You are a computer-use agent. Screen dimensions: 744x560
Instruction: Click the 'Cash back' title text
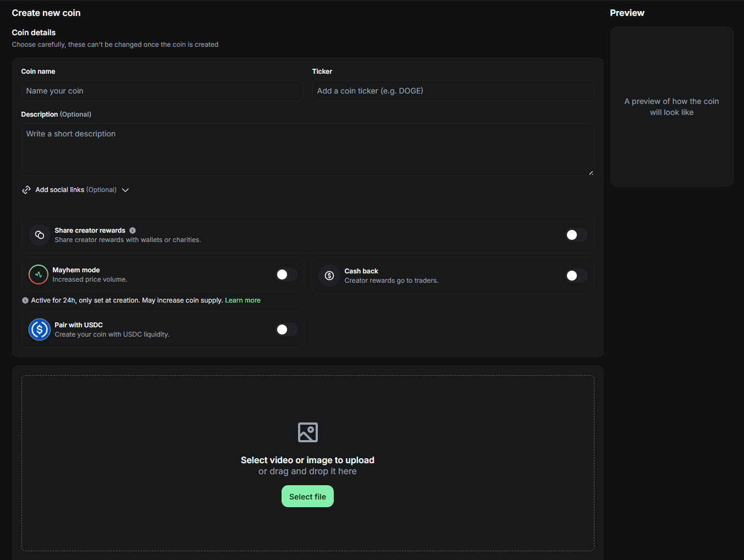point(361,271)
